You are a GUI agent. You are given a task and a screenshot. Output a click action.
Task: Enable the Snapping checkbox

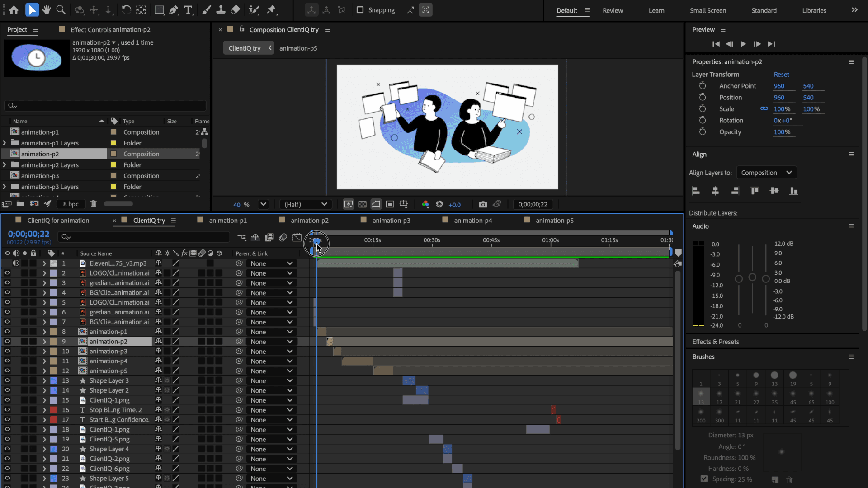pyautogui.click(x=360, y=10)
